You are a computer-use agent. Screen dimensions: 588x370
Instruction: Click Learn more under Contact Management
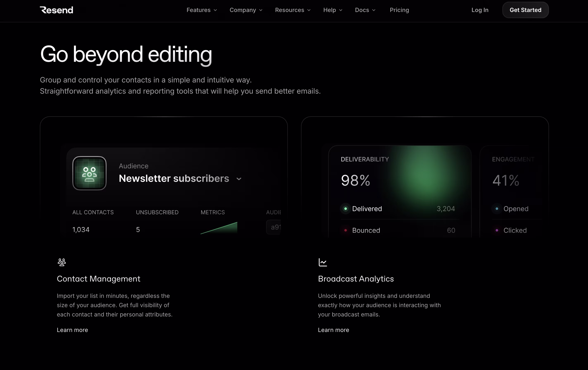72,330
